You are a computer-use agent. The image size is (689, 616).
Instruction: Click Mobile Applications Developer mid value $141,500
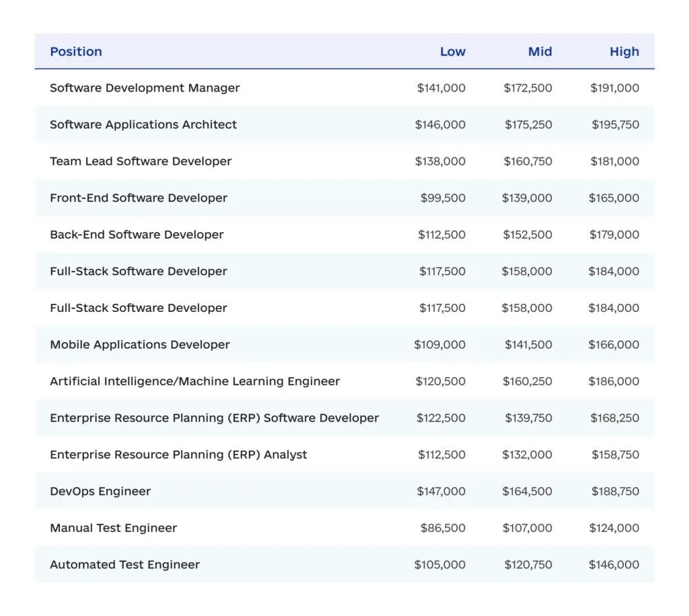tap(528, 345)
